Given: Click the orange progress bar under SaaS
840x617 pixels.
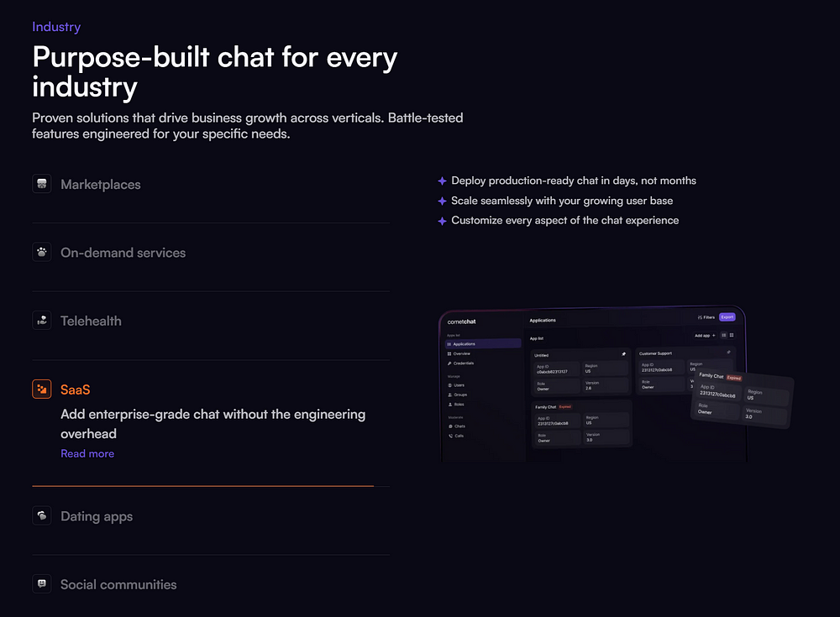Looking at the screenshot, I should coord(203,486).
